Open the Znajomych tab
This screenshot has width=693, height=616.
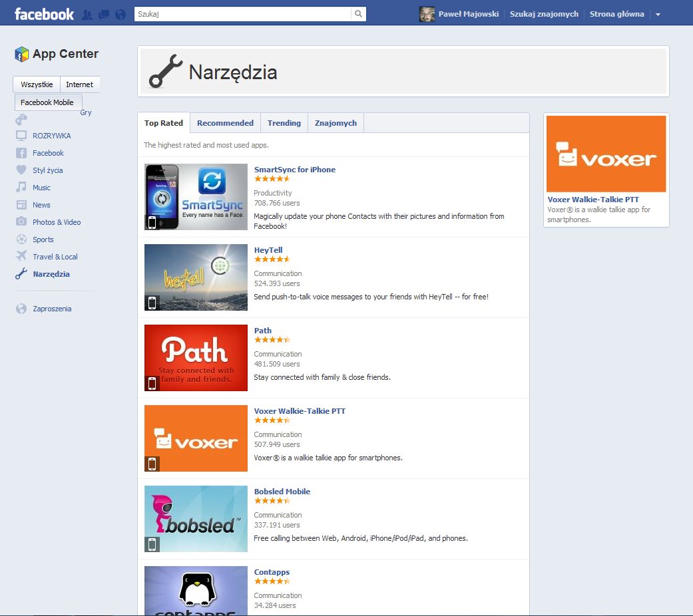[x=336, y=123]
